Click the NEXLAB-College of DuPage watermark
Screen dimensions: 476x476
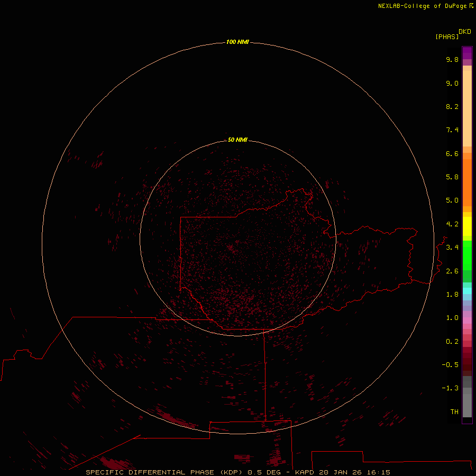425,6
